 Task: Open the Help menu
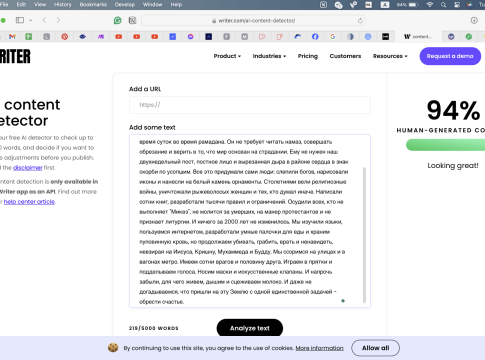coord(176,5)
